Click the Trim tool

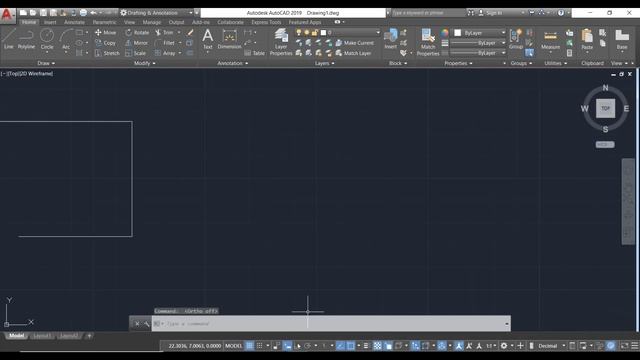164,32
